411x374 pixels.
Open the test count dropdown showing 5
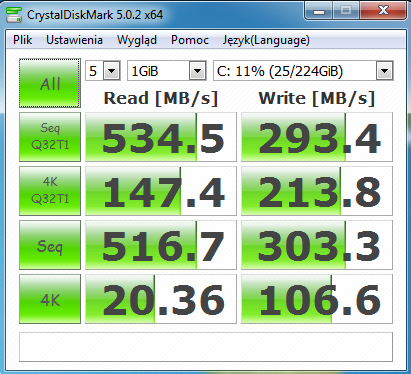(103, 71)
